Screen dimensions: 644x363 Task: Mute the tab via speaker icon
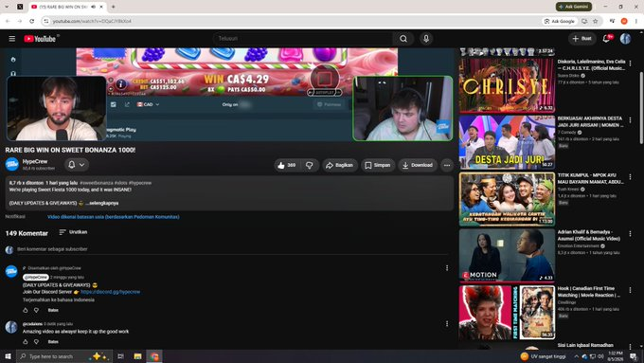pos(93,7)
